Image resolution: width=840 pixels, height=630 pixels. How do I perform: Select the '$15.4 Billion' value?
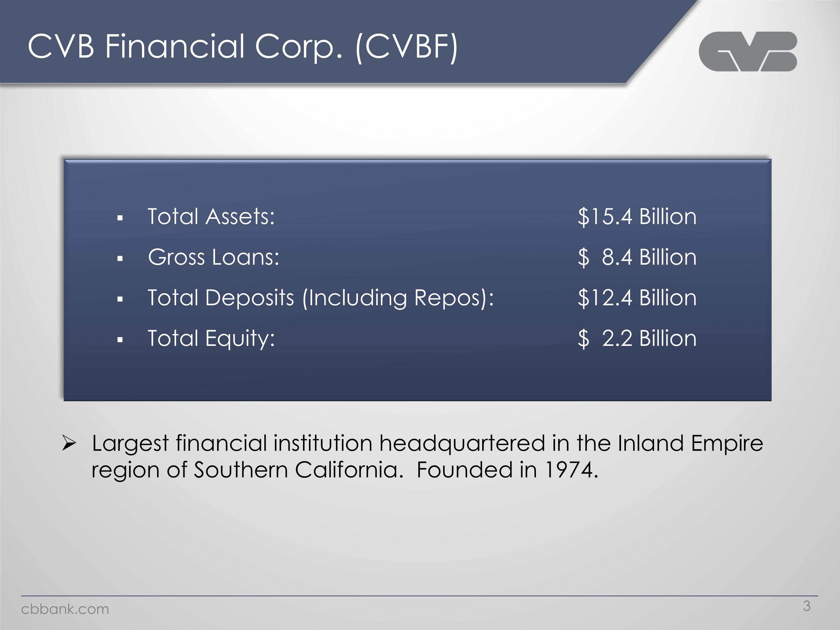pos(637,216)
